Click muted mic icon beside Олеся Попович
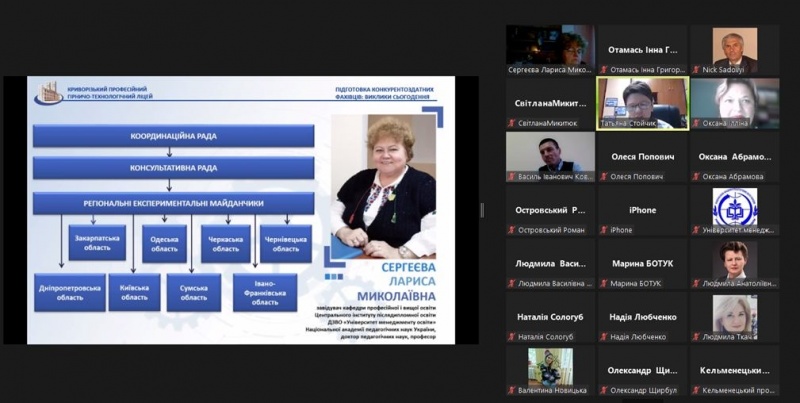This screenshot has width=800, height=403. pos(604,177)
